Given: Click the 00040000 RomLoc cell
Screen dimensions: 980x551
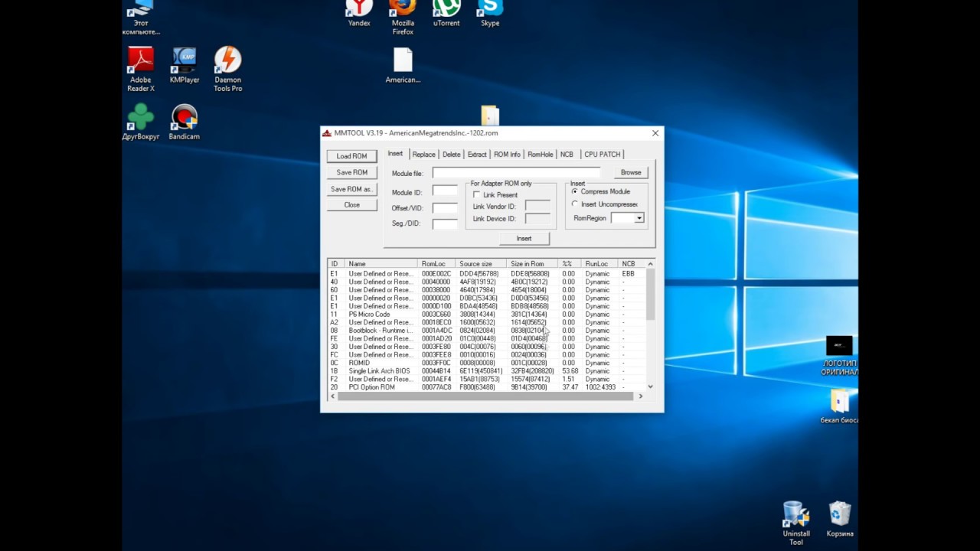Looking at the screenshot, I should click(436, 282).
